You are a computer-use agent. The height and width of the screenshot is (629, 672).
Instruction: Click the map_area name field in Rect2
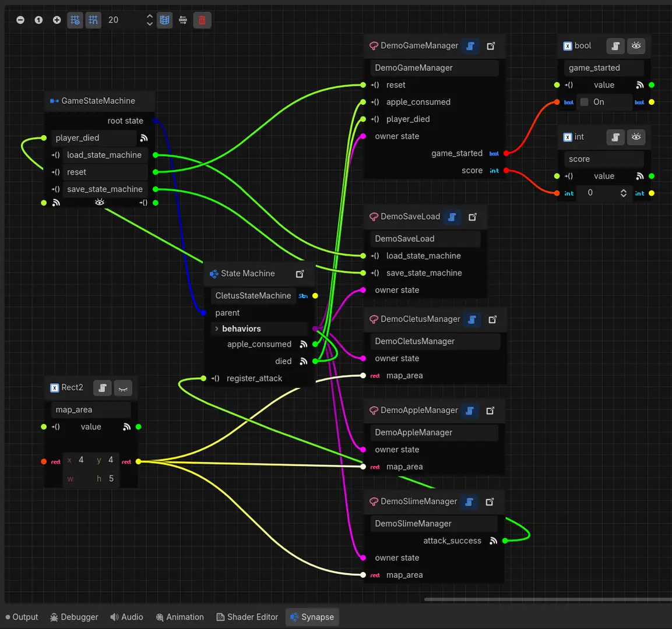coord(91,410)
